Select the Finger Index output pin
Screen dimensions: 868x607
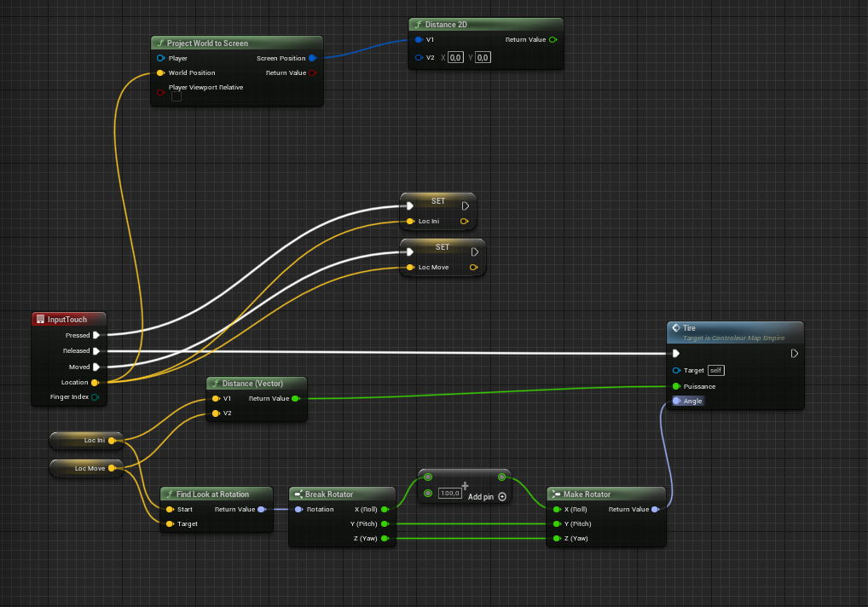(95, 397)
